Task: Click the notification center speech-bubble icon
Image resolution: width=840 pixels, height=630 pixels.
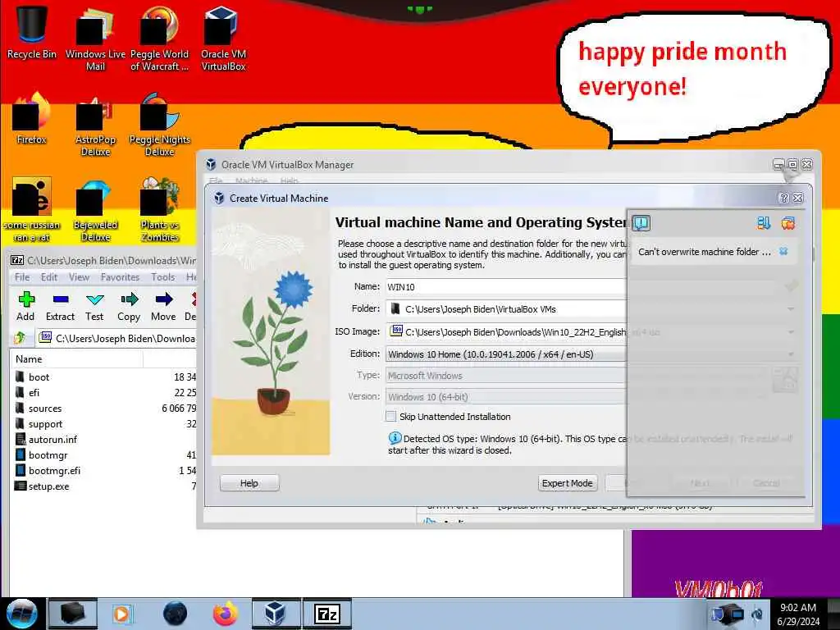Action: click(641, 223)
